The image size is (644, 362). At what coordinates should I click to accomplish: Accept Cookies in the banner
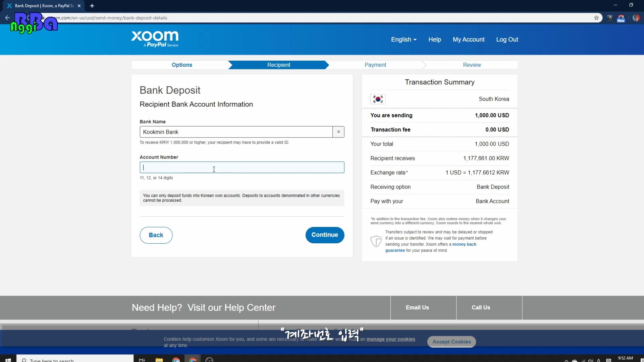tap(451, 342)
